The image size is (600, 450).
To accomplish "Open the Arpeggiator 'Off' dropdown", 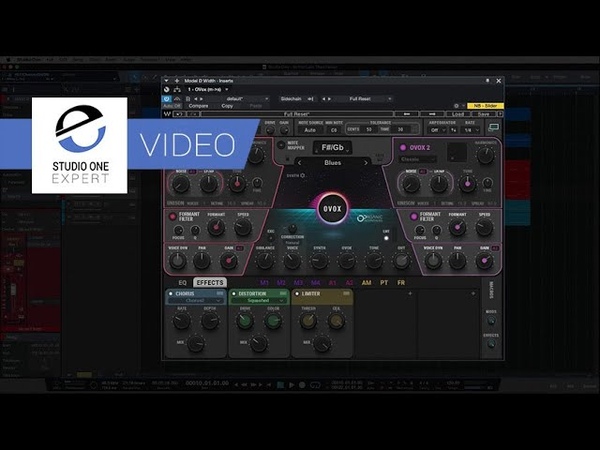I will (x=437, y=130).
